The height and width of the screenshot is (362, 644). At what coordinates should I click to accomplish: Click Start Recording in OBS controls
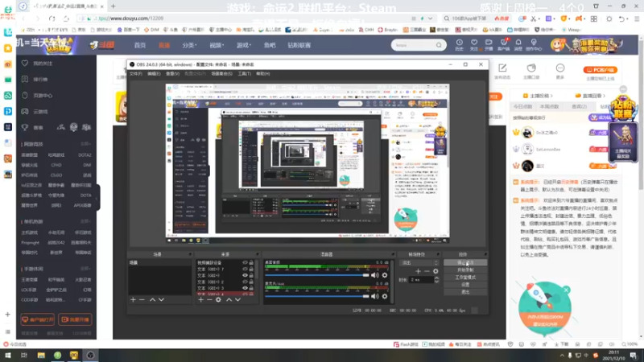(465, 270)
